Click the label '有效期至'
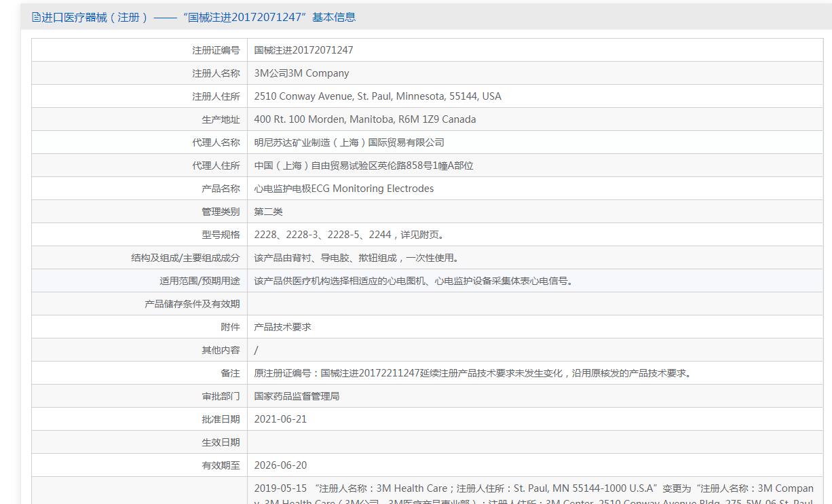 pos(221,465)
